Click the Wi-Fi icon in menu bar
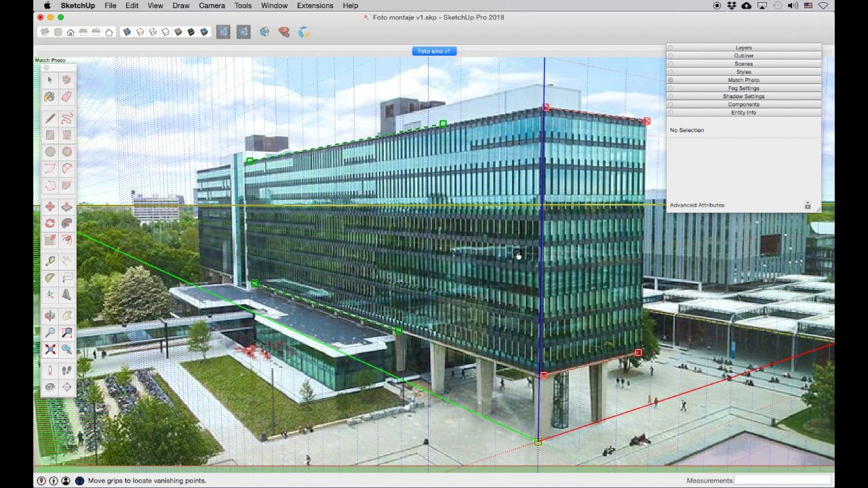This screenshot has height=488, width=868. 823,5
